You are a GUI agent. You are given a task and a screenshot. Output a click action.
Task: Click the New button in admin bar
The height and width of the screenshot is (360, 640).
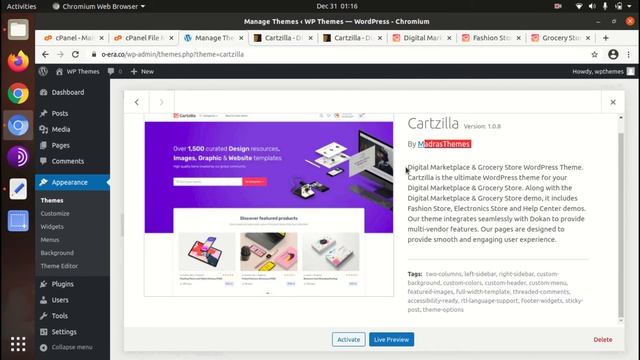click(x=142, y=71)
